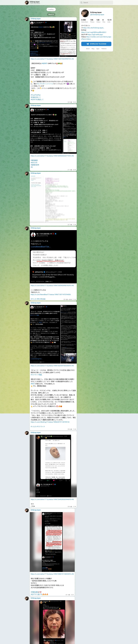Click author avatar of the 10:42 post
This screenshot has height=644, width=138.
tap(27, 19)
